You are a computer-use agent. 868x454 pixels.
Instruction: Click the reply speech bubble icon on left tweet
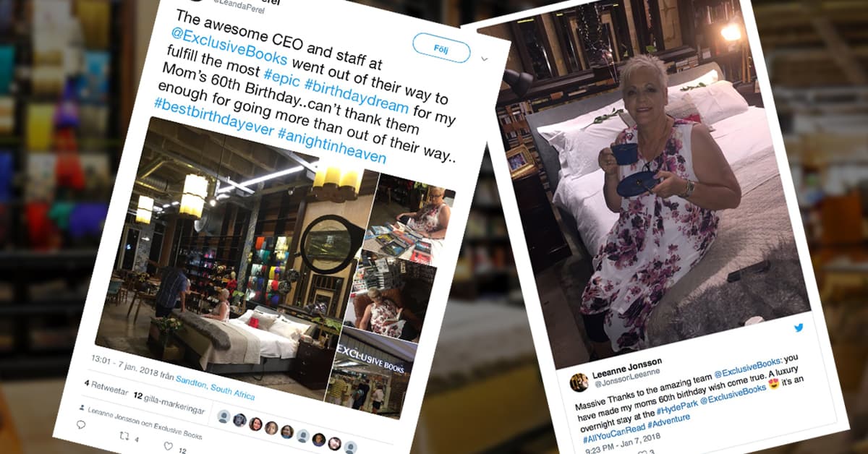point(81,425)
